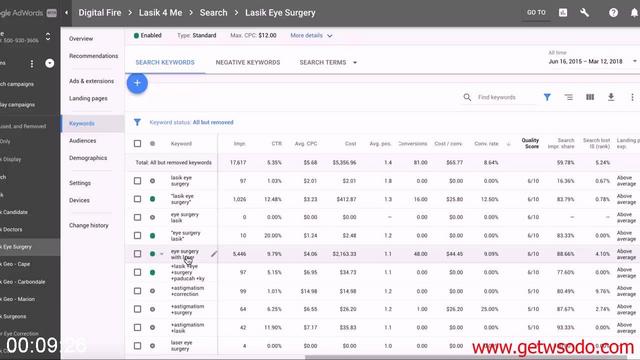Screen dimensions: 640x360
Task: Open Overview in page menu
Action: coord(81,38)
